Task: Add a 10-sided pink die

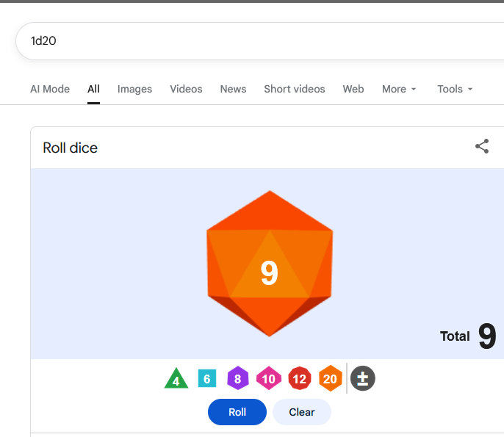Action: [x=269, y=378]
